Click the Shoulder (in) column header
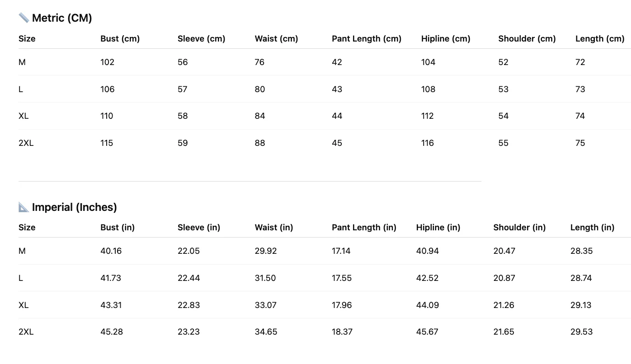This screenshot has width=631, height=364. (x=519, y=228)
